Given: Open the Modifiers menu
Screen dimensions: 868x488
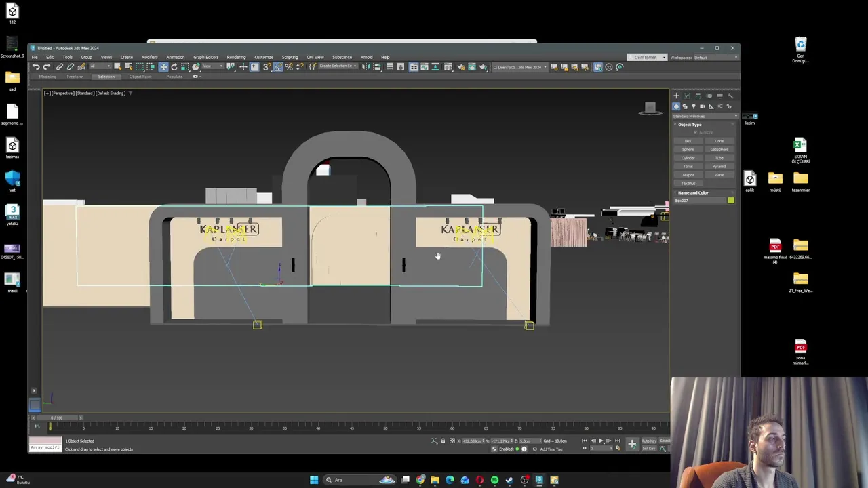Looking at the screenshot, I should click(x=149, y=57).
